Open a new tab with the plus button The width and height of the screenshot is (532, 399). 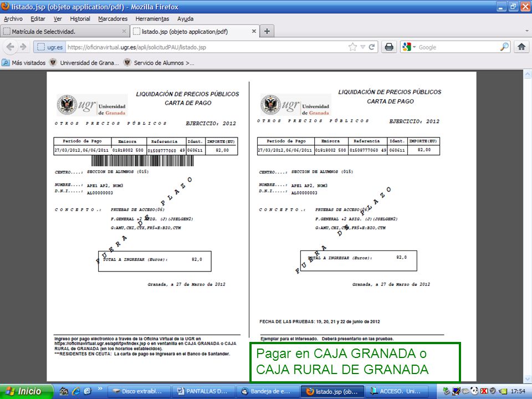coord(267,31)
